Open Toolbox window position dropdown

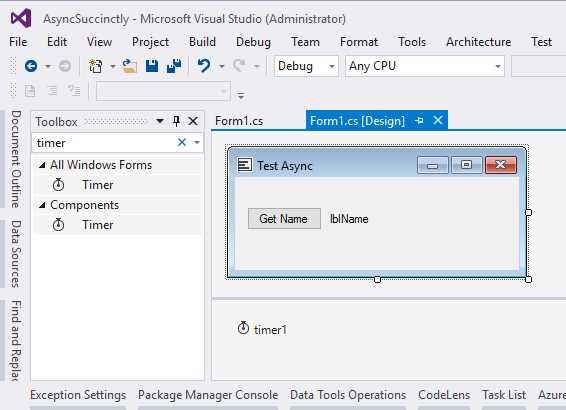click(x=160, y=121)
